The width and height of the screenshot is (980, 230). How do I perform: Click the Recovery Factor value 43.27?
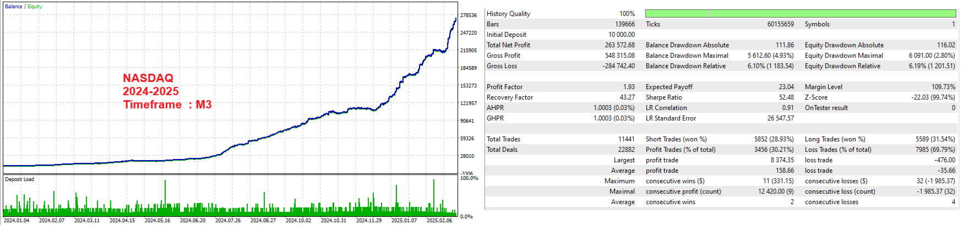click(627, 97)
